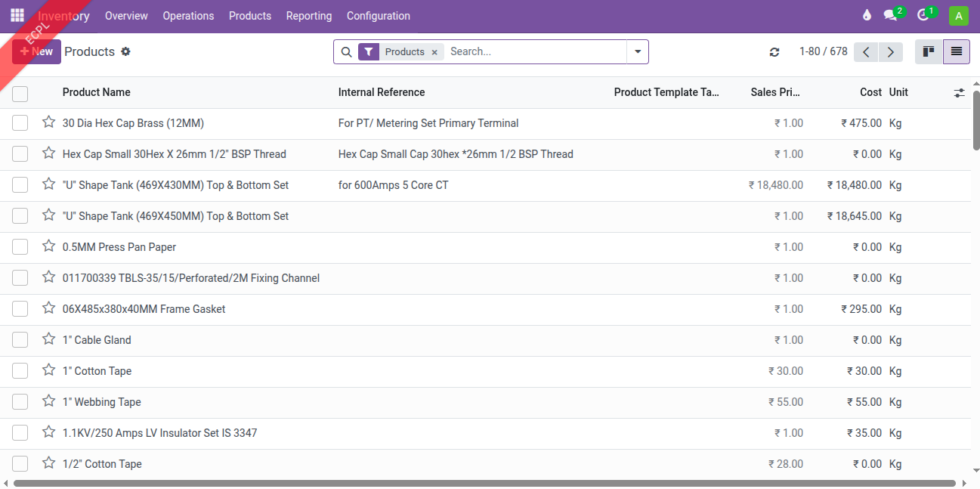
Task: Open the Reporting menu
Action: coord(308,16)
